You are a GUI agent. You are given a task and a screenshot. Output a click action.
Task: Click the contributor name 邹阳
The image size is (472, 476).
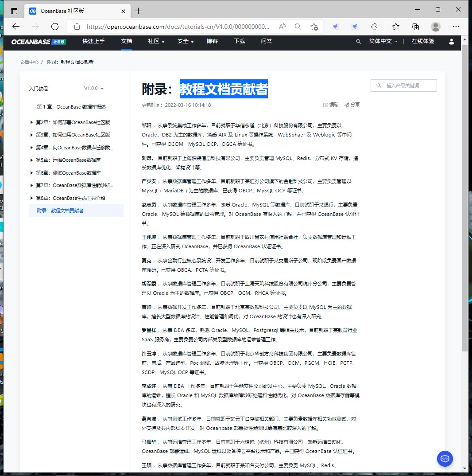(x=147, y=125)
